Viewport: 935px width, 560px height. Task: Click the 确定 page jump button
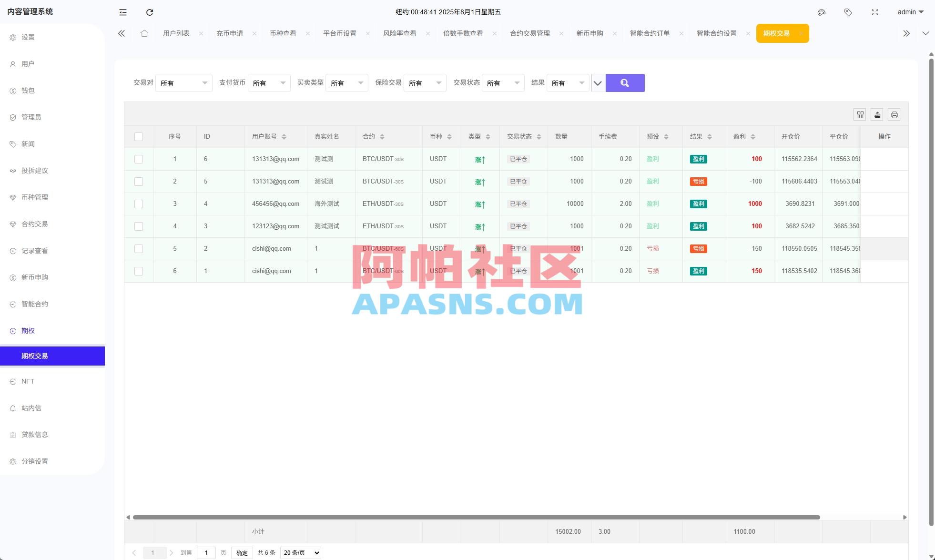242,553
